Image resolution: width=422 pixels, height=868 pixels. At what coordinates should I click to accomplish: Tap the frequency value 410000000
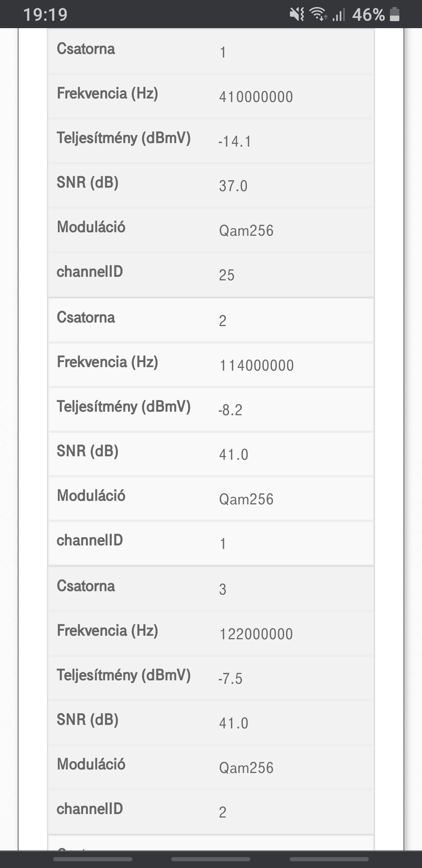click(x=256, y=97)
